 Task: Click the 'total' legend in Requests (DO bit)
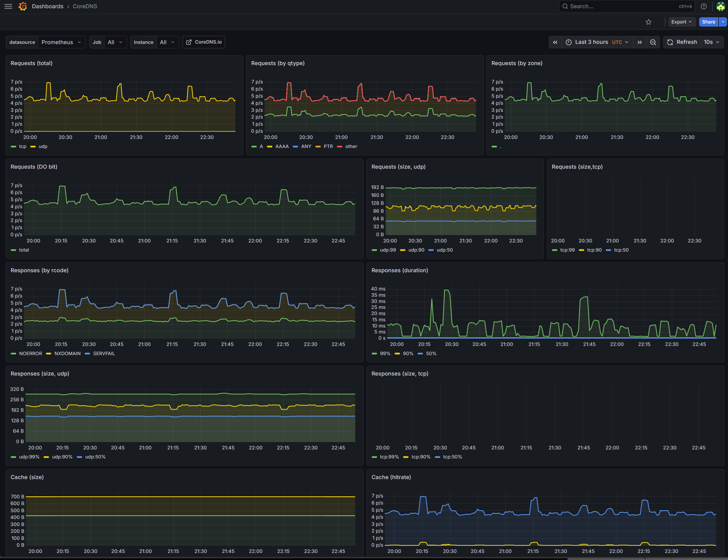click(24, 250)
